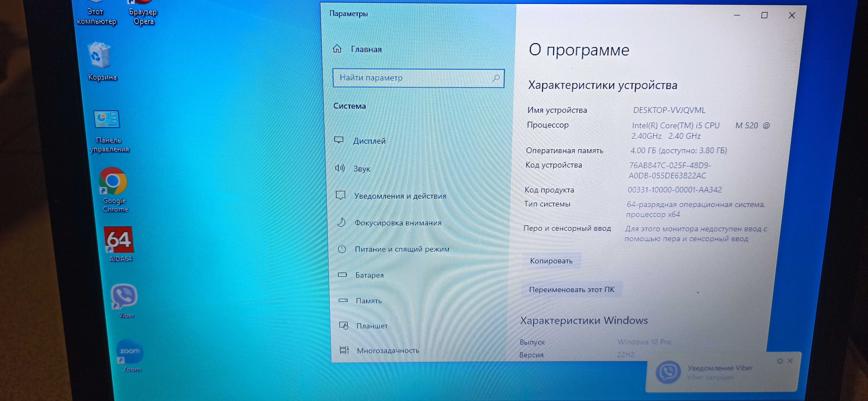Viewport: 868px width, 401px height.
Task: Click the Батарея battery icon
Action: point(342,275)
